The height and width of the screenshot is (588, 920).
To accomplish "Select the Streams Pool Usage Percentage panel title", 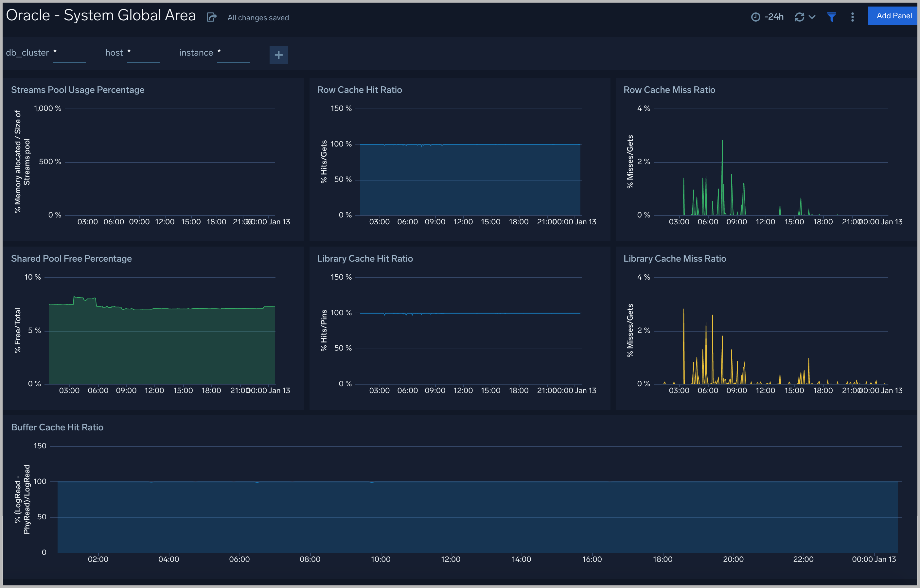I will pos(78,89).
